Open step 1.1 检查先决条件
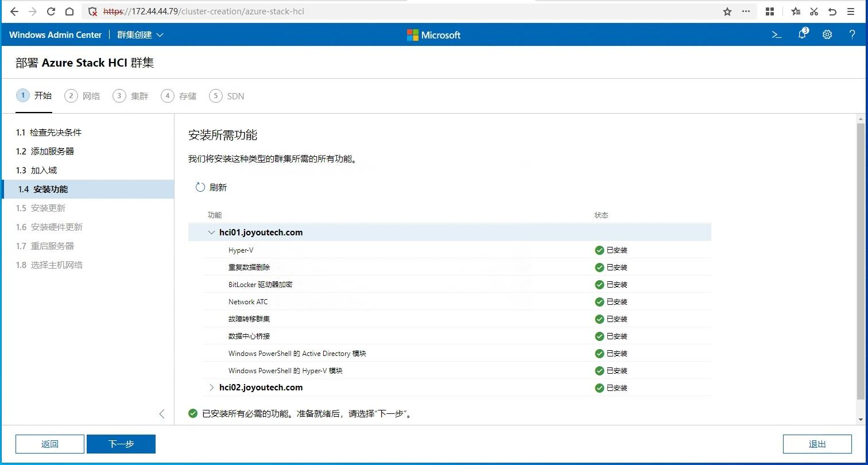Viewport: 868px width, 465px height. 88,133
